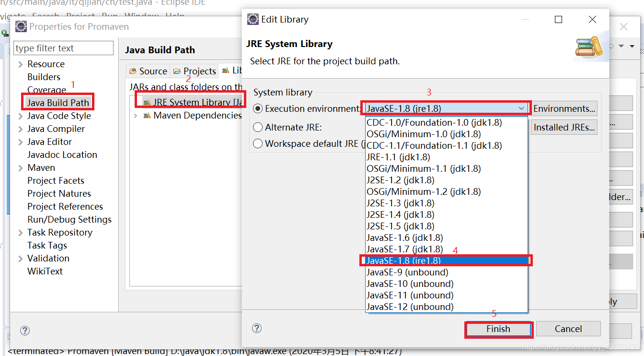Choose JavaSE-12 (unbound) option

point(447,307)
